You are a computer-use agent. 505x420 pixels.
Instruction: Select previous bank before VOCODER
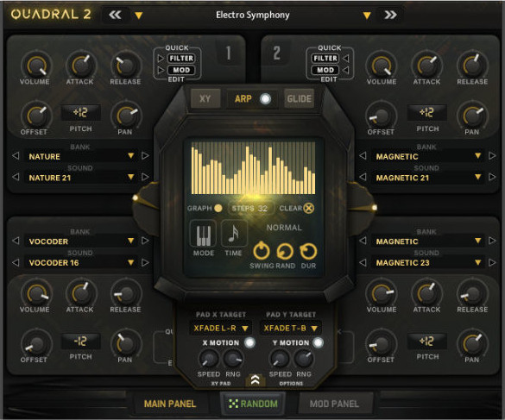(16, 241)
